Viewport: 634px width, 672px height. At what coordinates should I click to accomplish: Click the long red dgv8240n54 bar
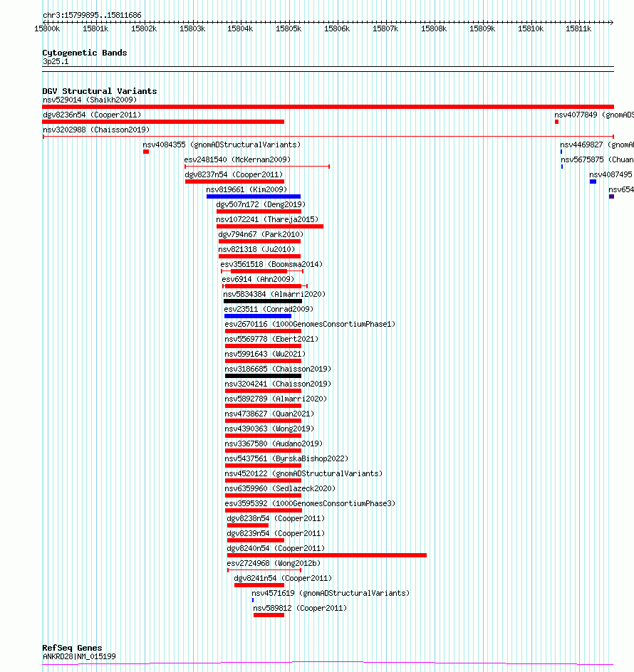pyautogui.click(x=327, y=555)
